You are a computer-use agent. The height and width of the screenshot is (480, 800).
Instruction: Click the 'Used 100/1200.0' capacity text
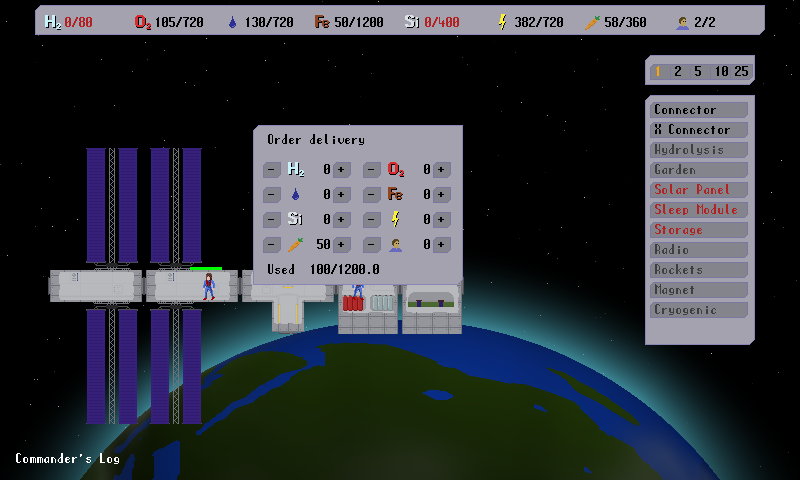pyautogui.click(x=323, y=269)
